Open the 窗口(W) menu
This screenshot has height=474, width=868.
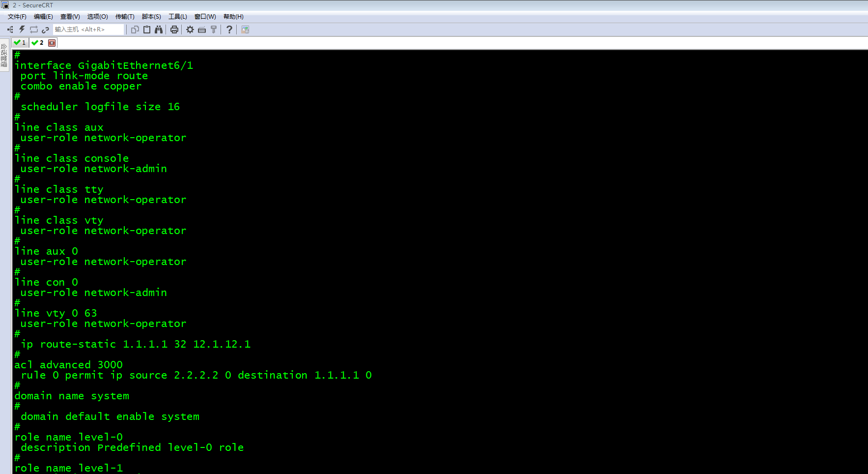205,17
